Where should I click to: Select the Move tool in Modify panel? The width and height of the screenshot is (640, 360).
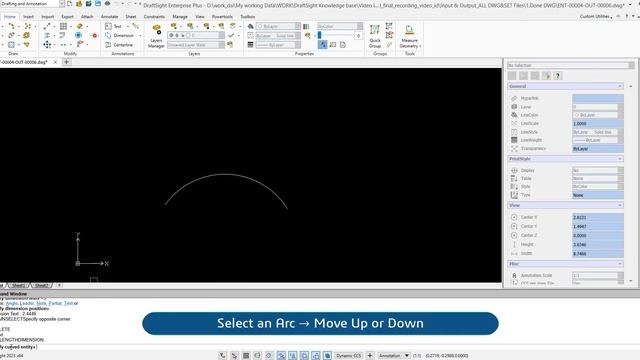(47, 44)
